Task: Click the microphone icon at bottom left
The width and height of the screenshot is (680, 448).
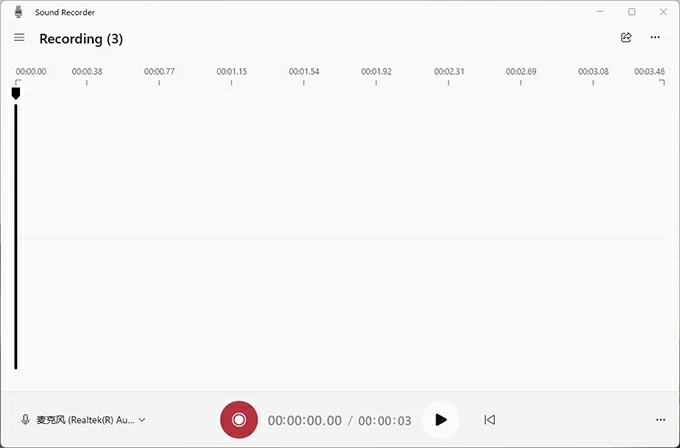Action: [25, 420]
